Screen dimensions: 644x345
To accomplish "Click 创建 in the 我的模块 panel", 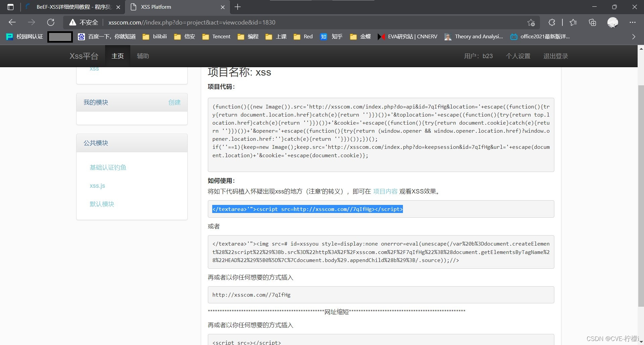I will 174,102.
